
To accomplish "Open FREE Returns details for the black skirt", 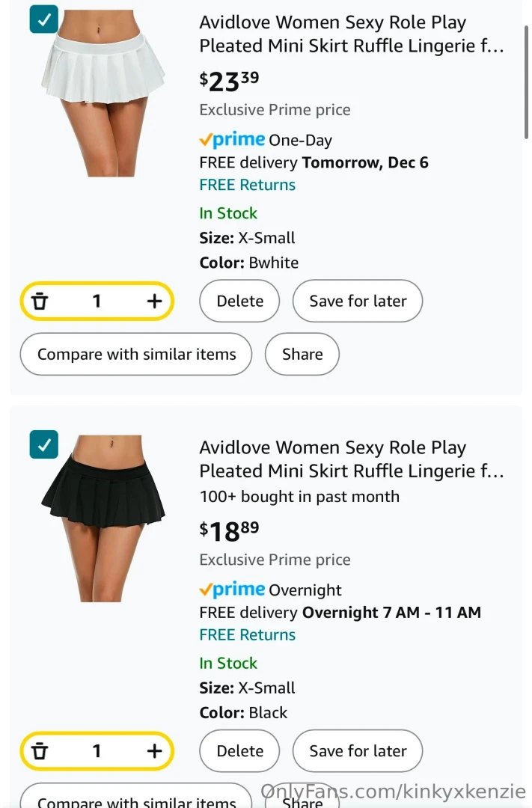I will [x=247, y=634].
